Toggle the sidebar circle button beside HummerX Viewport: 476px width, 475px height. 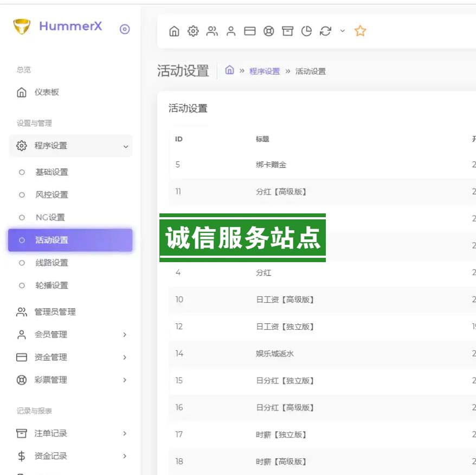pyautogui.click(x=125, y=29)
